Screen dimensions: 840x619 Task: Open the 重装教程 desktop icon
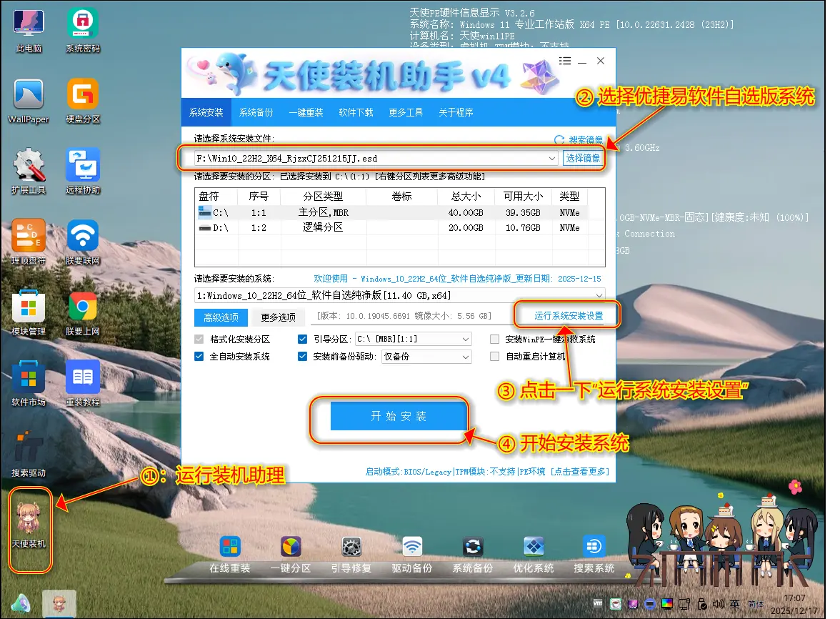(83, 385)
